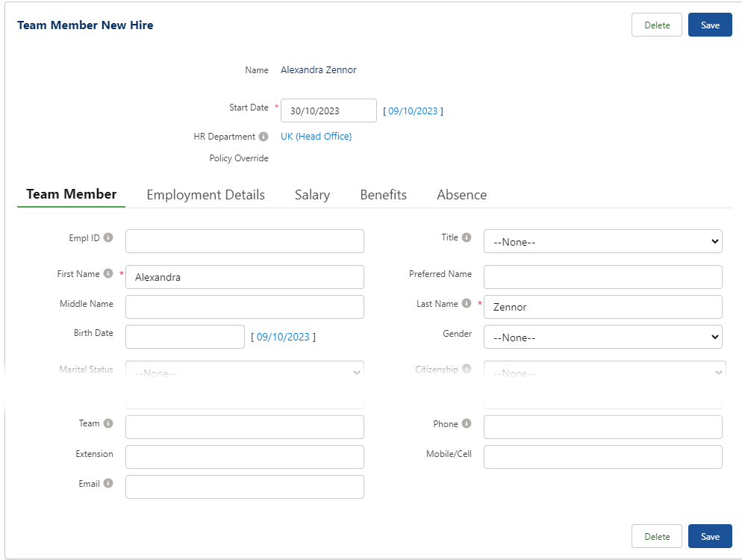Viewport: 742px width, 560px height.
Task: Open the Title dropdown
Action: 602,242
